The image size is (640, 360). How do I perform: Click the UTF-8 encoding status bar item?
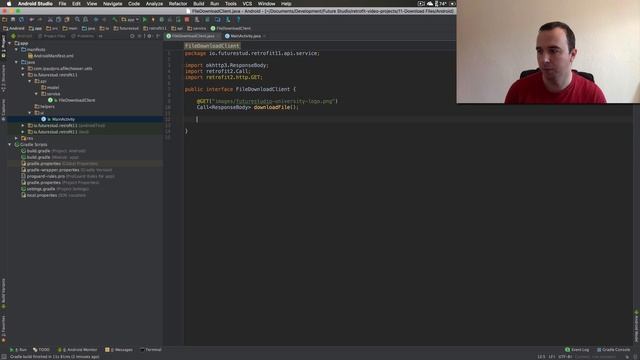[x=565, y=357]
